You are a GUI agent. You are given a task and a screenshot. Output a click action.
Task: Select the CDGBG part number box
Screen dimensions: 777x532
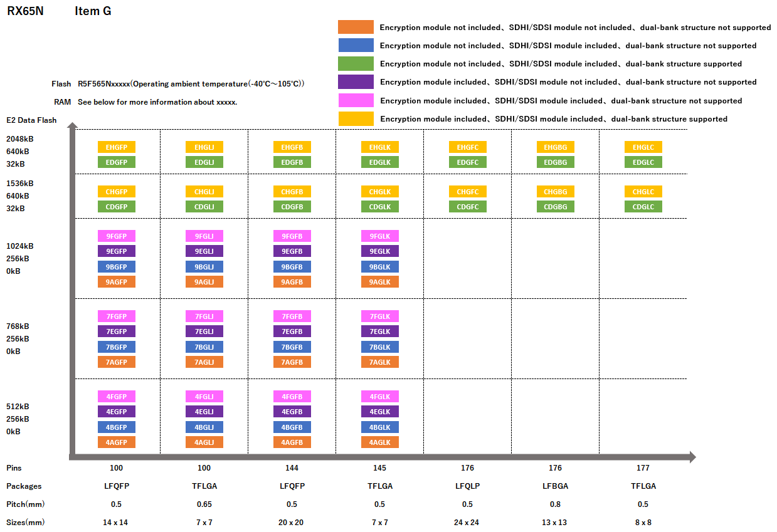click(555, 207)
